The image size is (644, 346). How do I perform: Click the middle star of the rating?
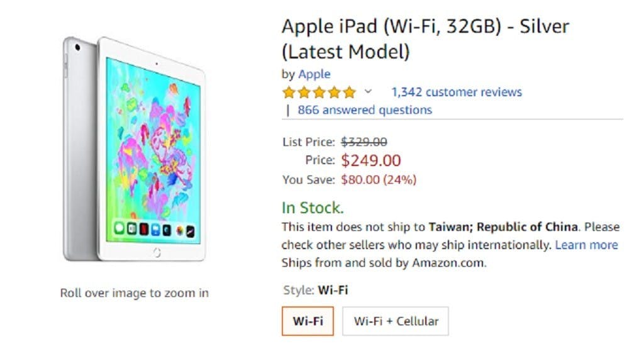319,92
